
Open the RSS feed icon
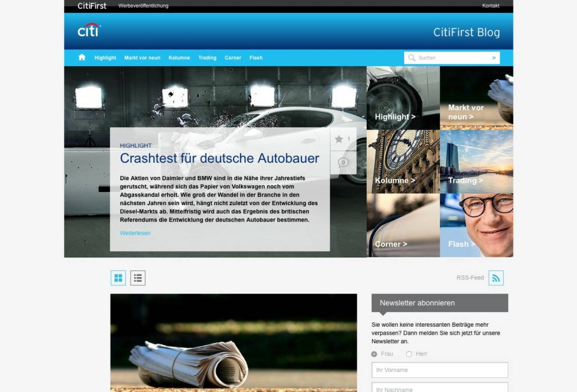[496, 278]
